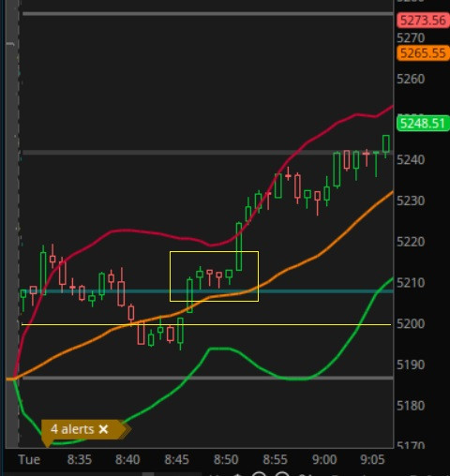This screenshot has width=450, height=476.
Task: Click the 5190 price axis label
Action: point(411,364)
